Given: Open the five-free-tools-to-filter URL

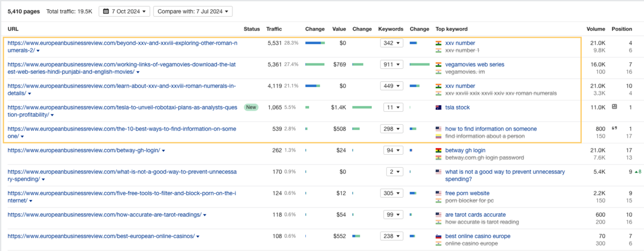Looking at the screenshot, I should point(122,197).
